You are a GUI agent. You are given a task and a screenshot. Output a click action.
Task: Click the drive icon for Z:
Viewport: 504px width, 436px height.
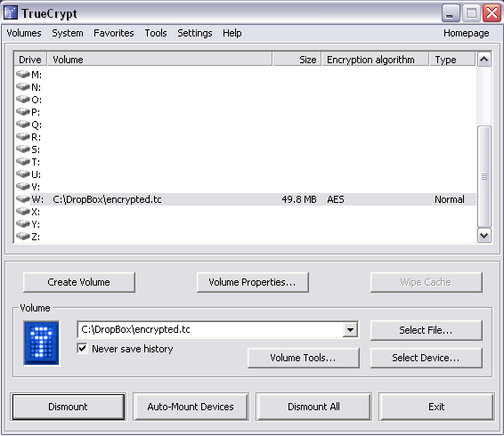[23, 237]
